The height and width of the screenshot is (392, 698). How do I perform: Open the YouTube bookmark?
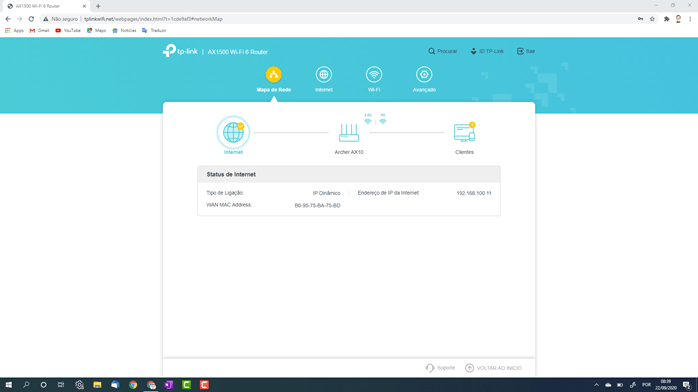click(x=68, y=31)
